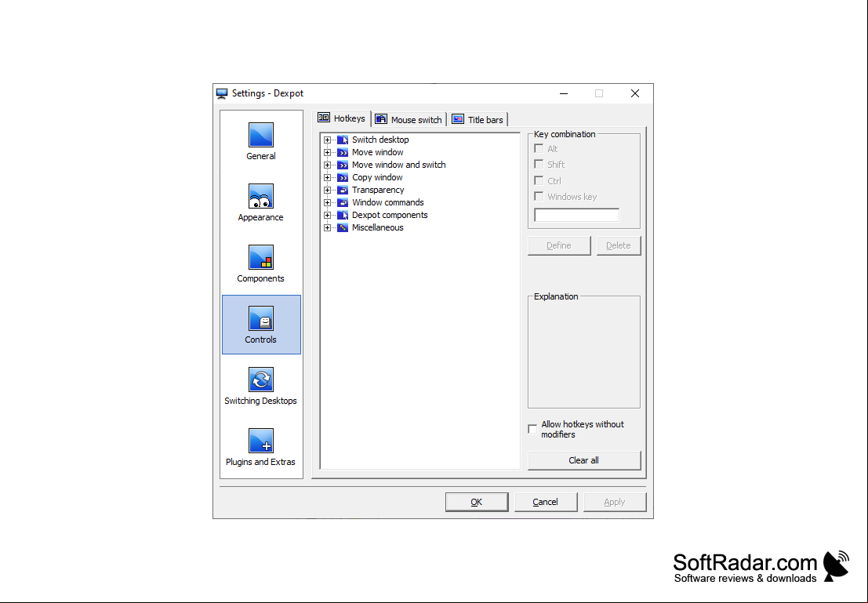Select the Window commands text label
Viewport: 868px width, 603px height.
coord(387,202)
